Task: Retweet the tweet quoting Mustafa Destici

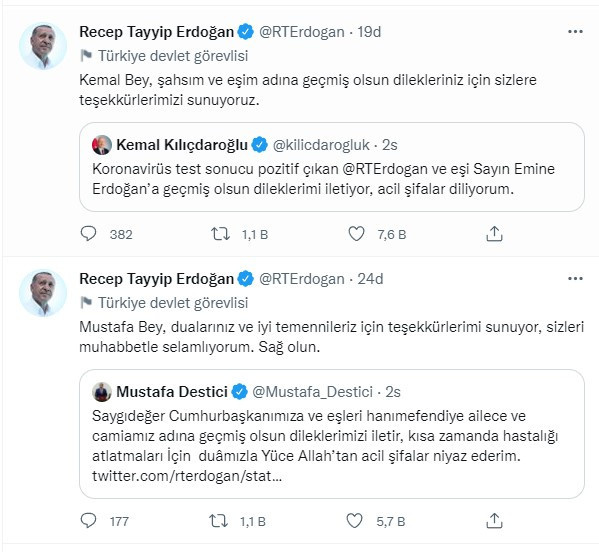Action: pyautogui.click(x=219, y=521)
